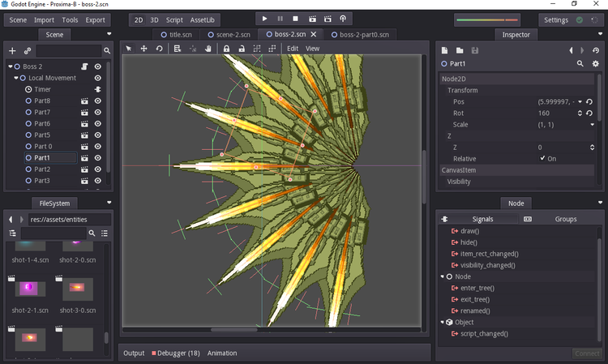The image size is (608, 364).
Task: Expand the Scale value dropdown
Action: 592,124
